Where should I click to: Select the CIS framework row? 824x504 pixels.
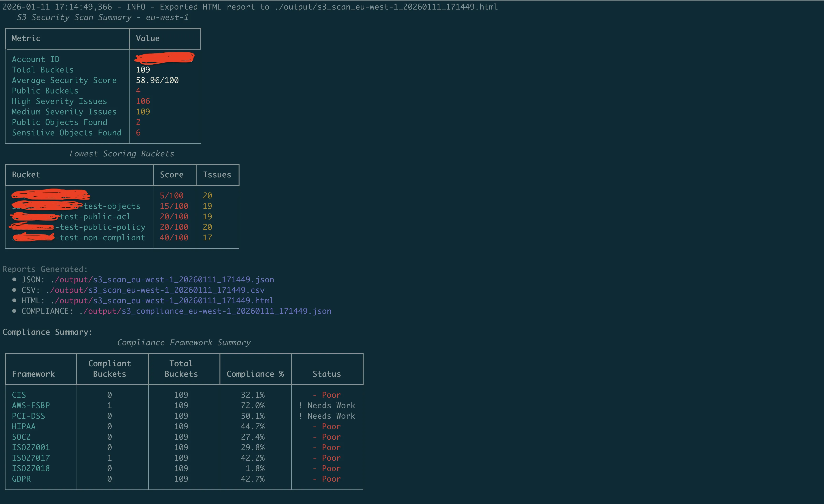(x=19, y=395)
